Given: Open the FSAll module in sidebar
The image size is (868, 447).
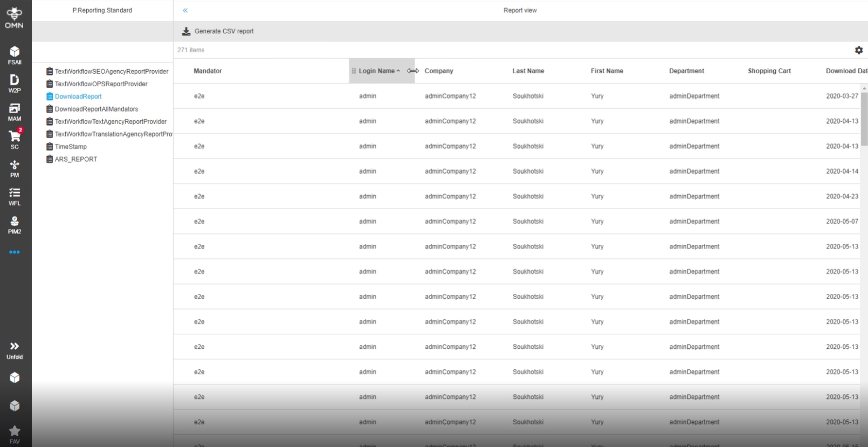Looking at the screenshot, I should (15, 54).
